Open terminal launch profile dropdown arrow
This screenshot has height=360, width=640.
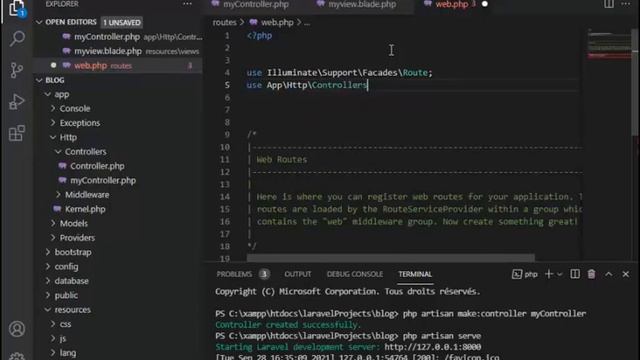point(560,274)
